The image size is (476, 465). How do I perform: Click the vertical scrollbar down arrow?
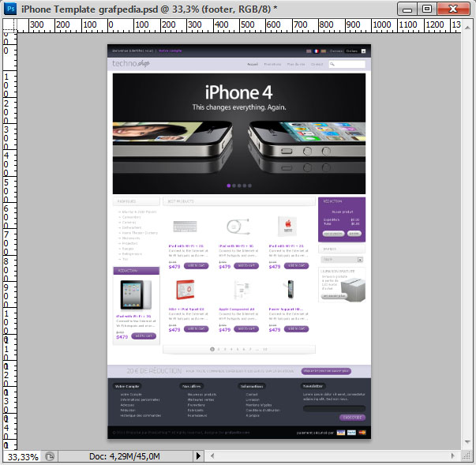[x=467, y=442]
